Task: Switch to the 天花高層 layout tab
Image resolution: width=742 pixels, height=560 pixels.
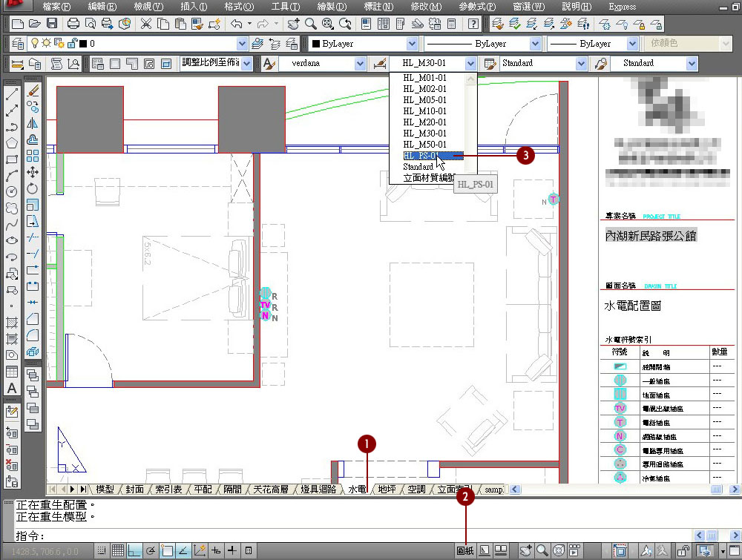Action: (x=273, y=490)
